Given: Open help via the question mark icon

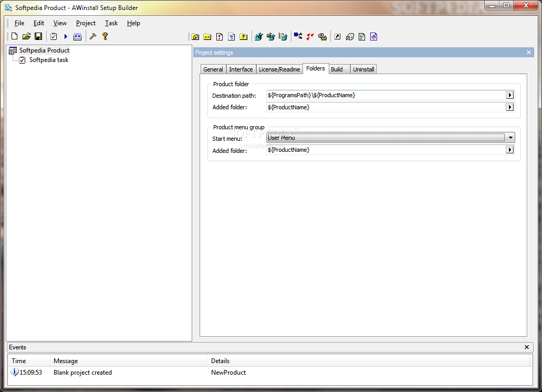Looking at the screenshot, I should click(x=105, y=36).
